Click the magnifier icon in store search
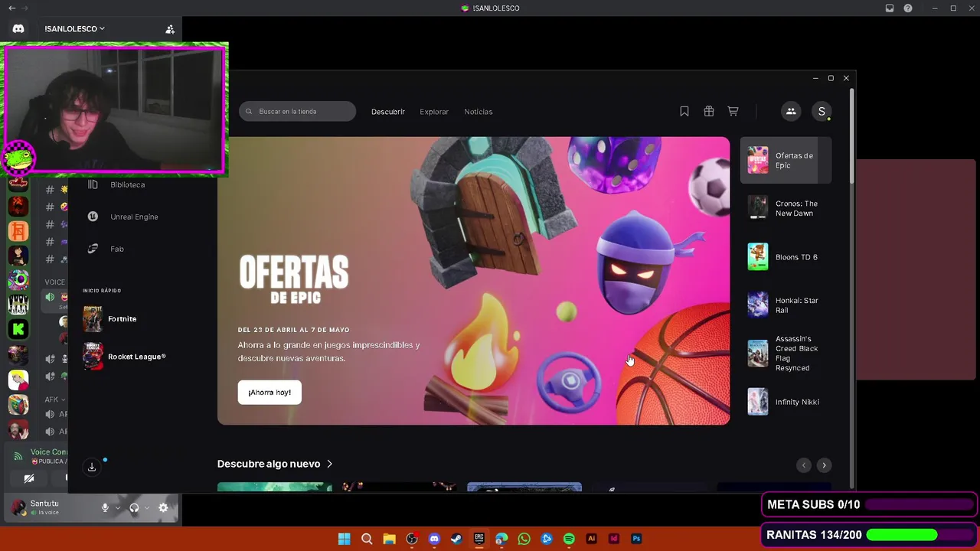 [x=249, y=112]
